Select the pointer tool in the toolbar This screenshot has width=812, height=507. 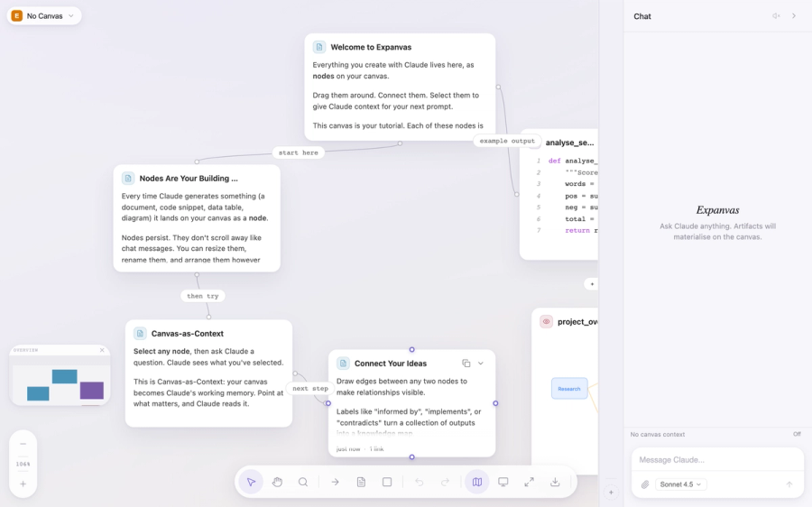251,482
